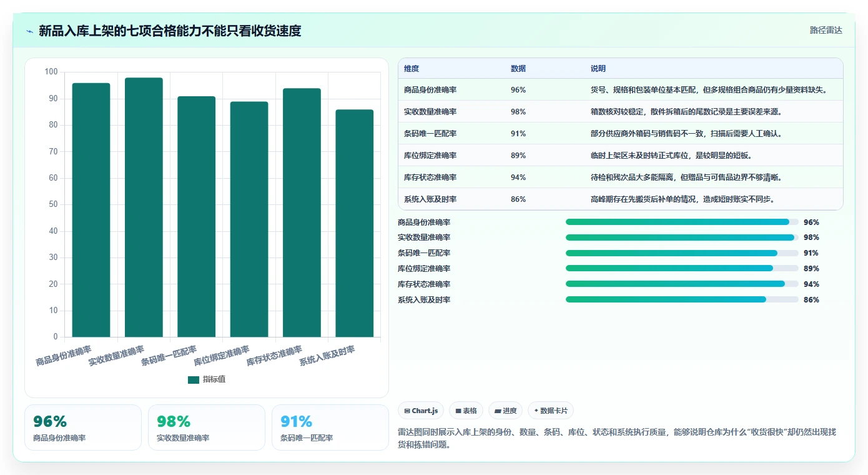Viewport: 868px width, 475px height.
Task: Click the 说明 column header
Action: point(598,68)
